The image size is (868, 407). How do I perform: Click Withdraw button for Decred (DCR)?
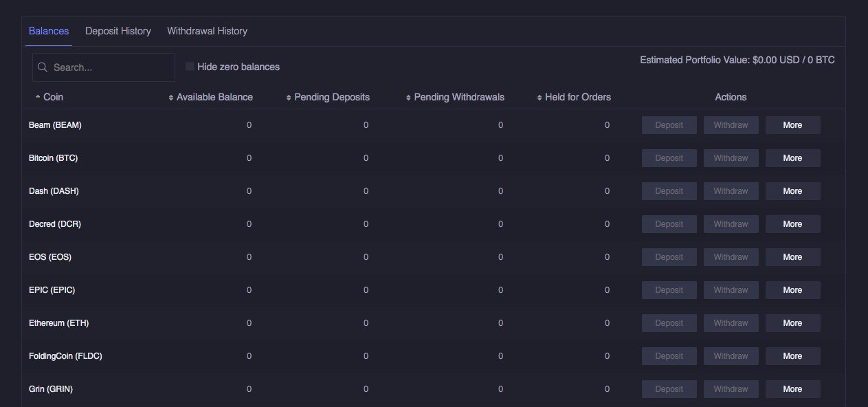[x=731, y=224]
